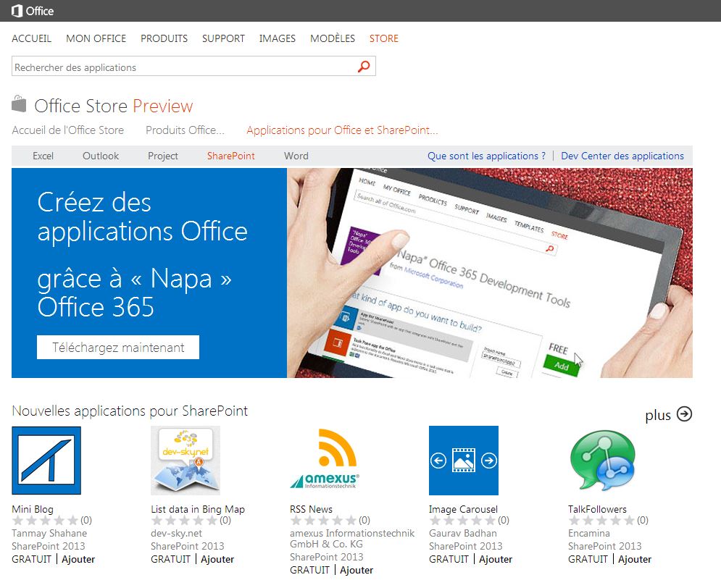
Task: Go to the PRODUITS menu
Action: pos(164,38)
